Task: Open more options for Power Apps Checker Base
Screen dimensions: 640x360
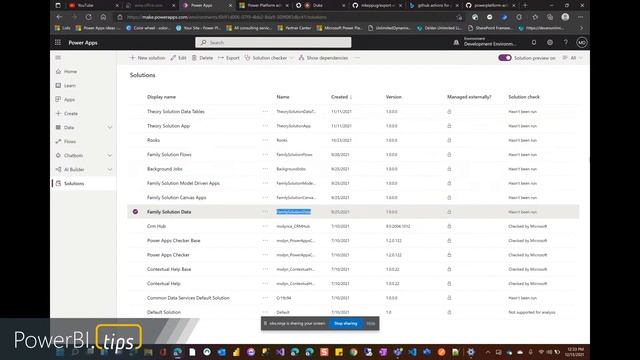Action: (x=265, y=240)
